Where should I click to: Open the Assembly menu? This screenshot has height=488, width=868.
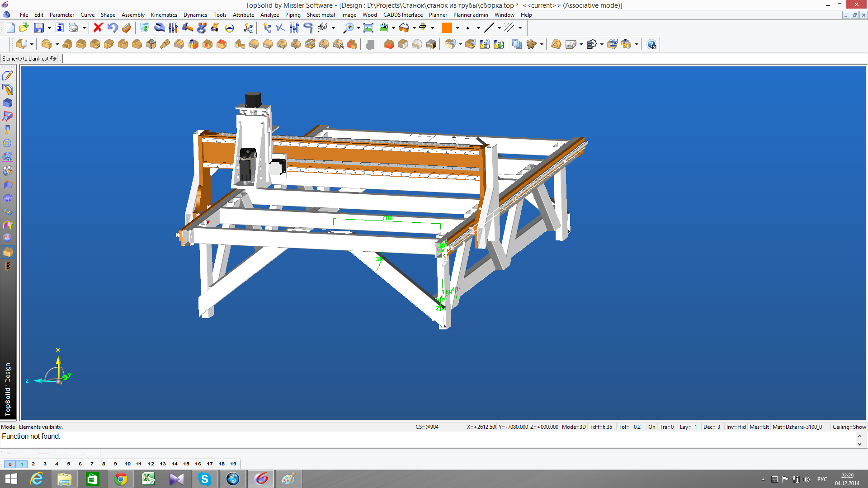[x=133, y=15]
